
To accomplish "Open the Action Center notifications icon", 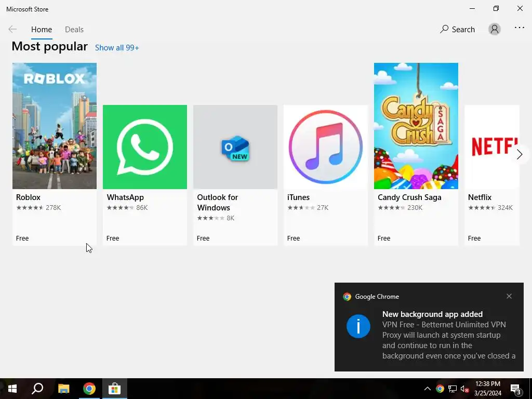I will pos(516,389).
